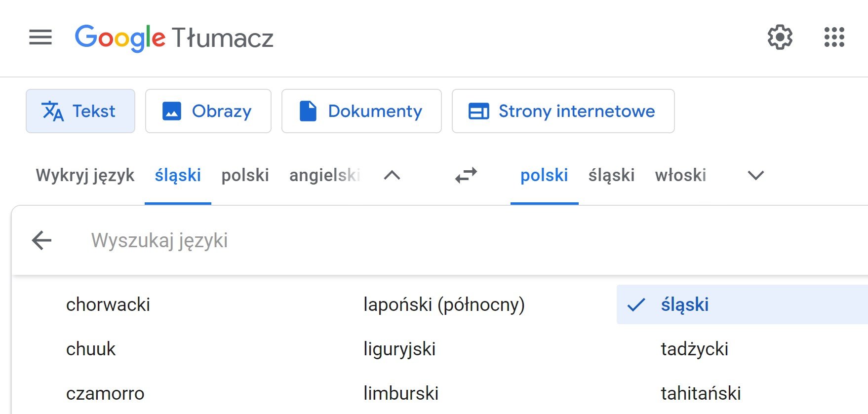Collapse the source language list chevron
Image resolution: width=868 pixels, height=414 pixels.
392,175
